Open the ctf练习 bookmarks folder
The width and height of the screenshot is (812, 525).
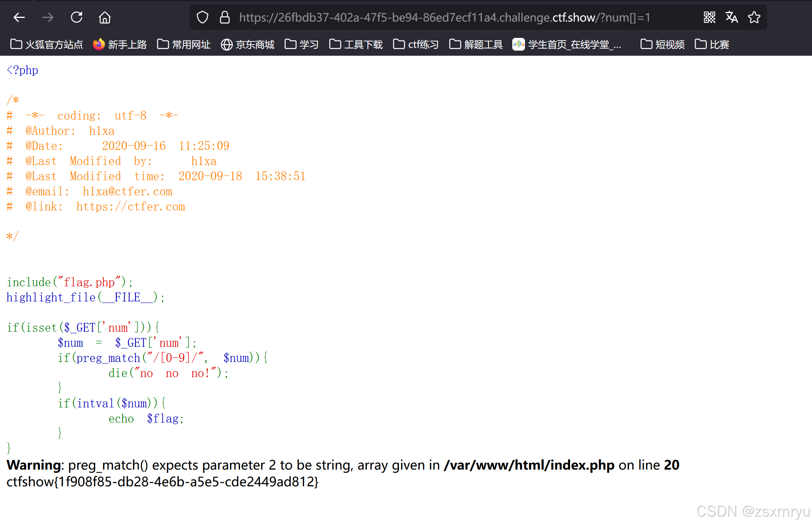[x=415, y=45]
